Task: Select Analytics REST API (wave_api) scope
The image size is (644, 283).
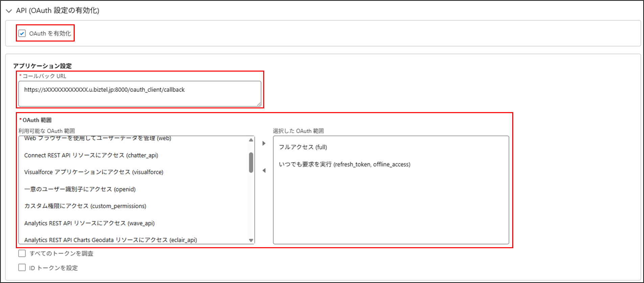Action: [89, 223]
